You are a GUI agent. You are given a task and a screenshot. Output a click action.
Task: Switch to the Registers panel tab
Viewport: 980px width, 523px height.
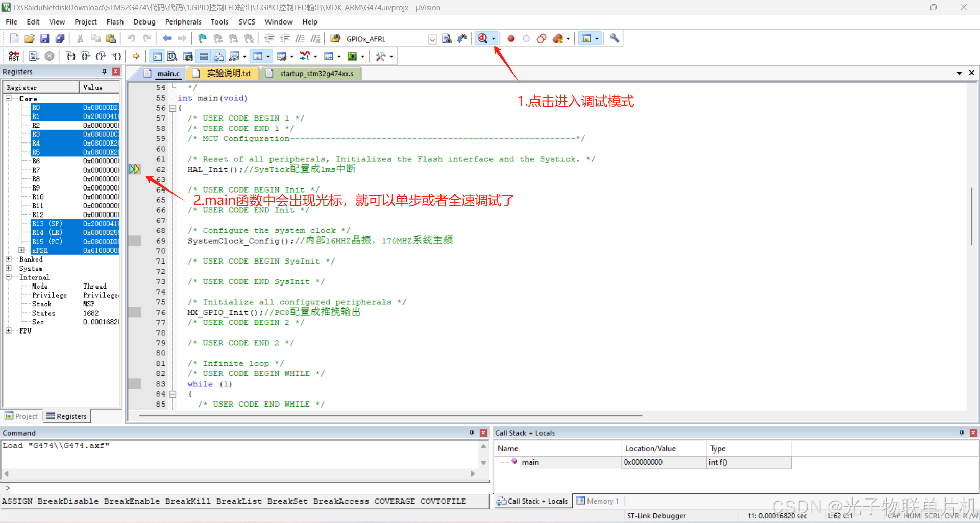click(x=67, y=416)
